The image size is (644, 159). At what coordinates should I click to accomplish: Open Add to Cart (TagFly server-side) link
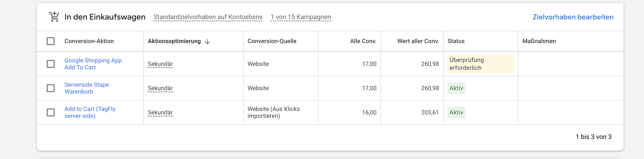point(90,112)
